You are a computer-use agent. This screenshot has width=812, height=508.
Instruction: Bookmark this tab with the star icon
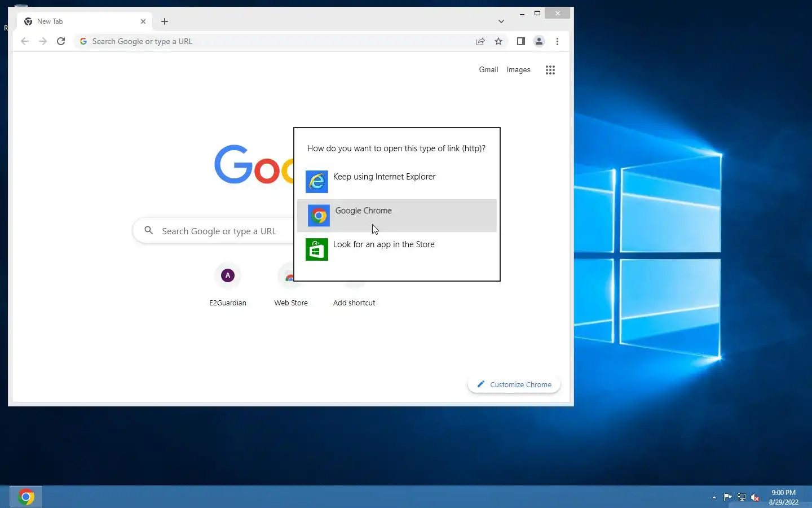coord(498,41)
